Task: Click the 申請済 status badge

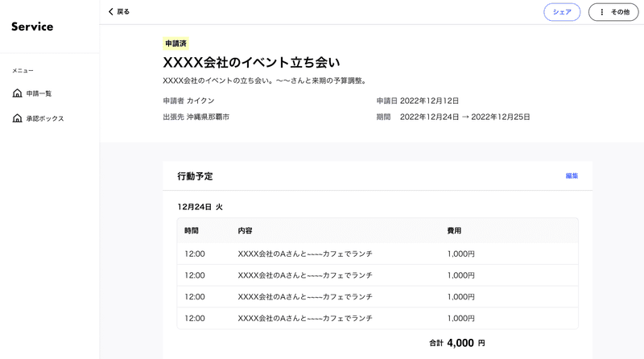Action: pos(176,43)
